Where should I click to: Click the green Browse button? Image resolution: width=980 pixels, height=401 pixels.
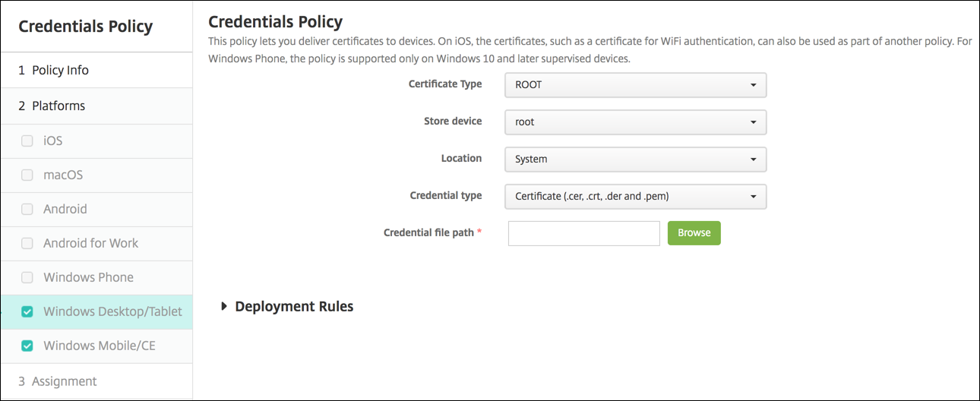click(x=694, y=233)
